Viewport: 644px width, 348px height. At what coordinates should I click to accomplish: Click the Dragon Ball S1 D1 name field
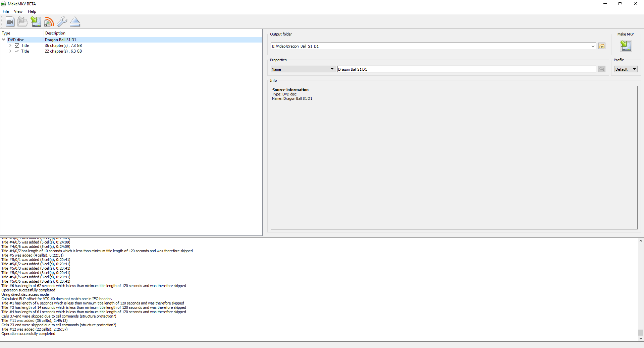(x=466, y=69)
